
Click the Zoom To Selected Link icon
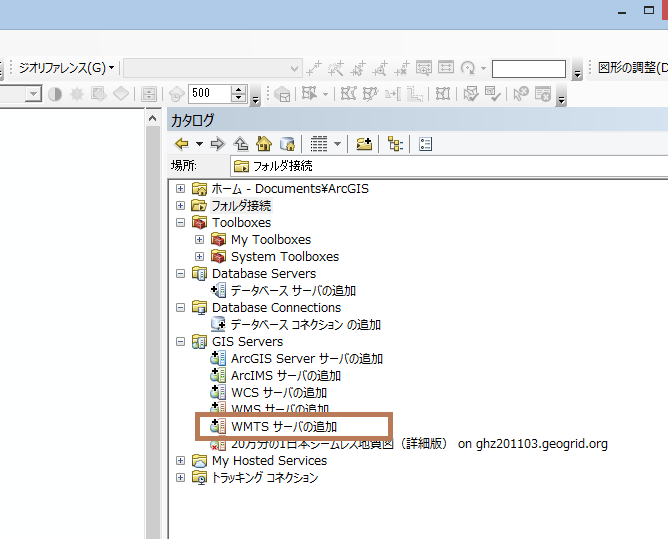click(380, 68)
